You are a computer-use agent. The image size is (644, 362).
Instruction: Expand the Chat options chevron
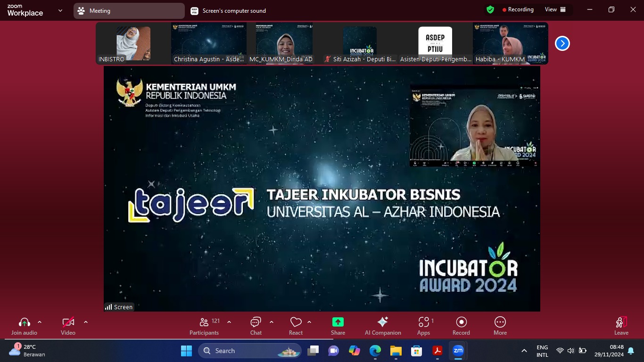point(272,322)
